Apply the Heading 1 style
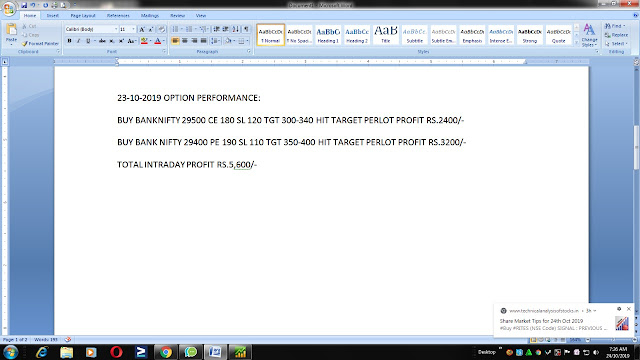This screenshot has height=360, width=640. click(x=328, y=35)
